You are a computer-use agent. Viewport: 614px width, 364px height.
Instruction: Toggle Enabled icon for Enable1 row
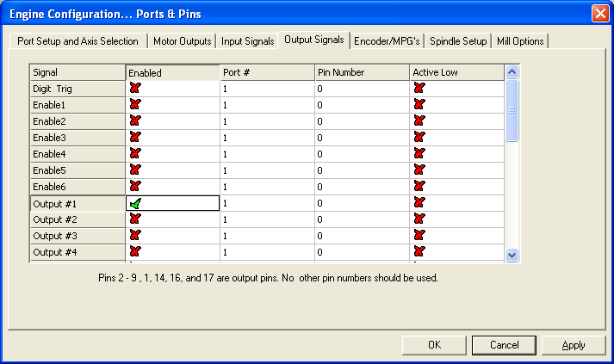coord(135,104)
